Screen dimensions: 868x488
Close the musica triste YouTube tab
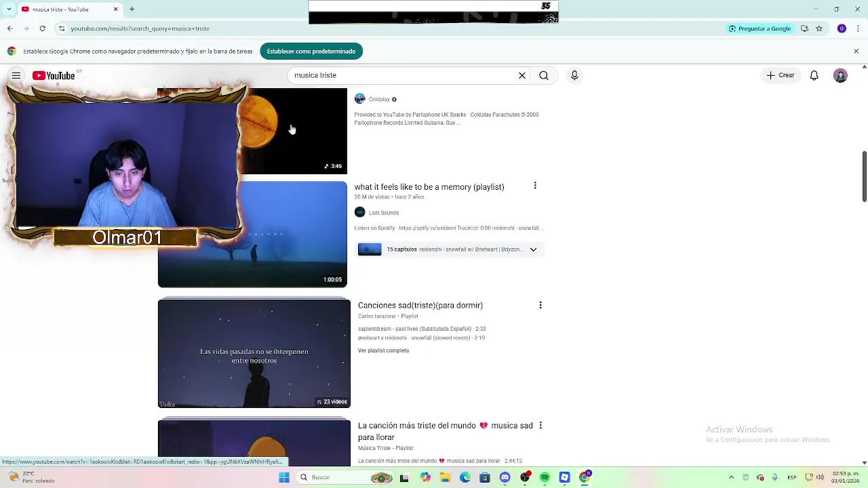[115, 9]
